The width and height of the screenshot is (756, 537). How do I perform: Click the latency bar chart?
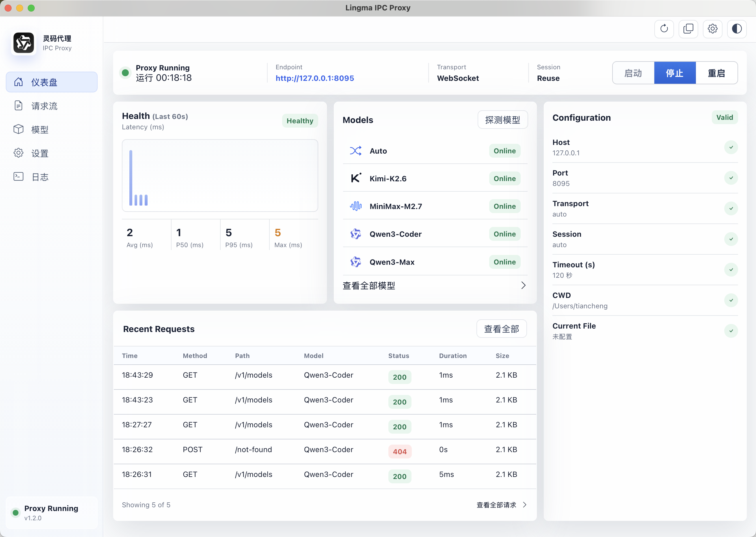coord(220,176)
